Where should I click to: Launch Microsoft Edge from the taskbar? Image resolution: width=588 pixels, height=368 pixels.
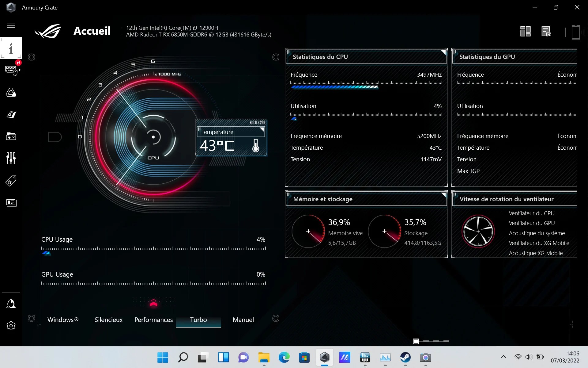284,357
